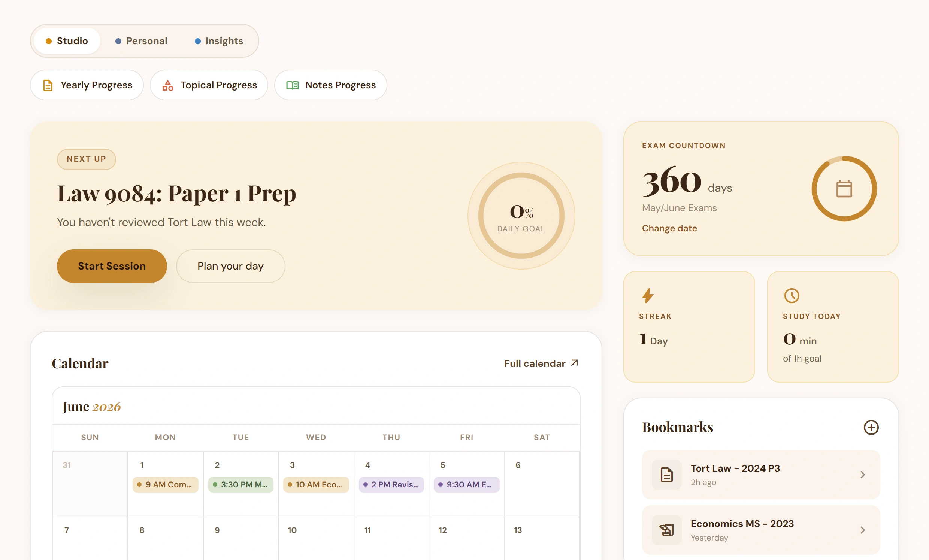Open the 10 AM Eco... event on June 3

[316, 485]
